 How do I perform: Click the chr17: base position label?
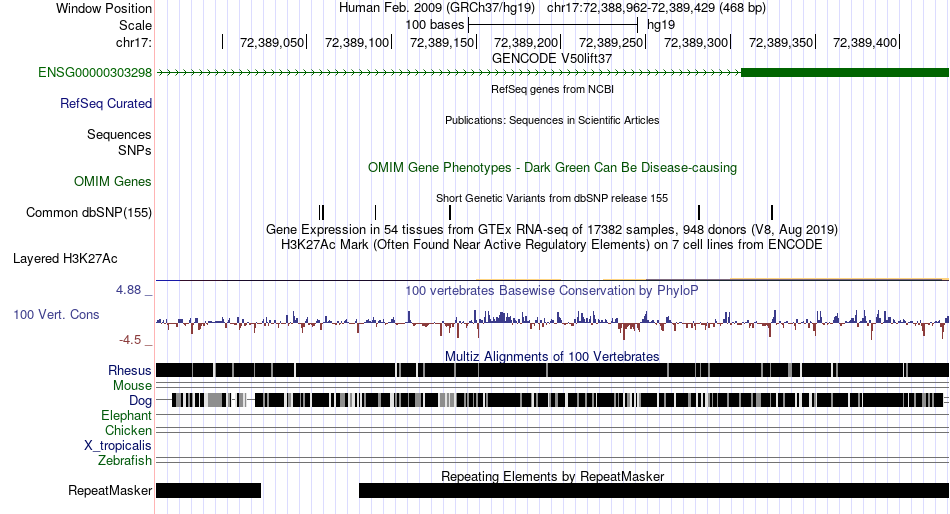point(134,42)
